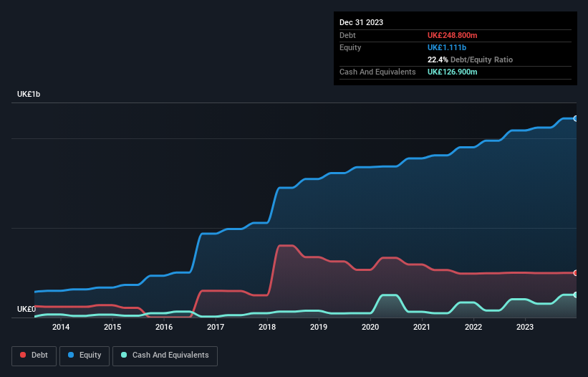Click the UK£1.111b equity value
Viewport: 588px width, 377px height.
[x=447, y=47]
